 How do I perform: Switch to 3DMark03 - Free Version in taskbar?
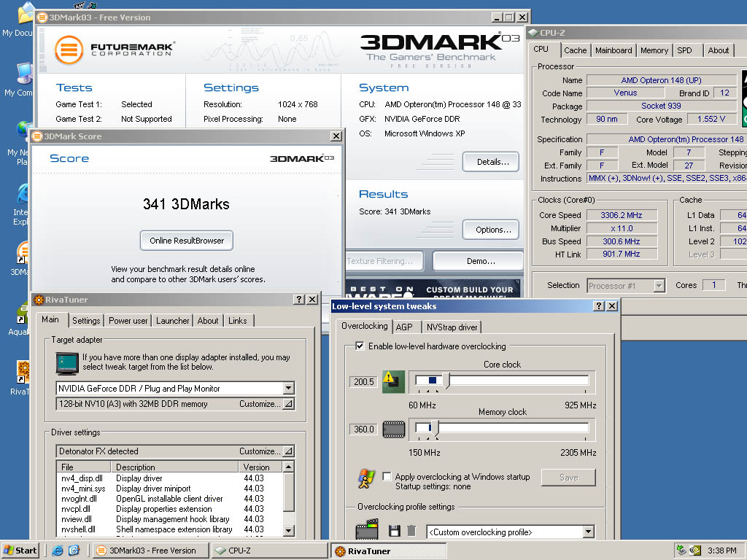[x=150, y=551]
